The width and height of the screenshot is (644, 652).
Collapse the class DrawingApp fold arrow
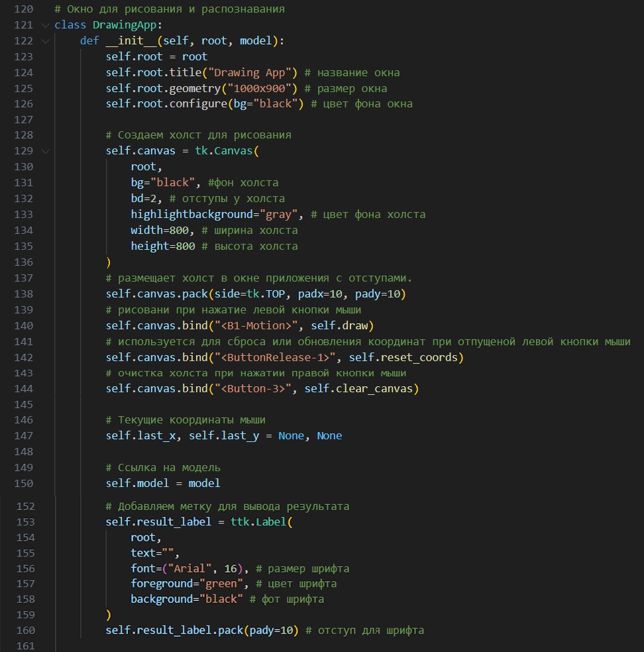[45, 25]
